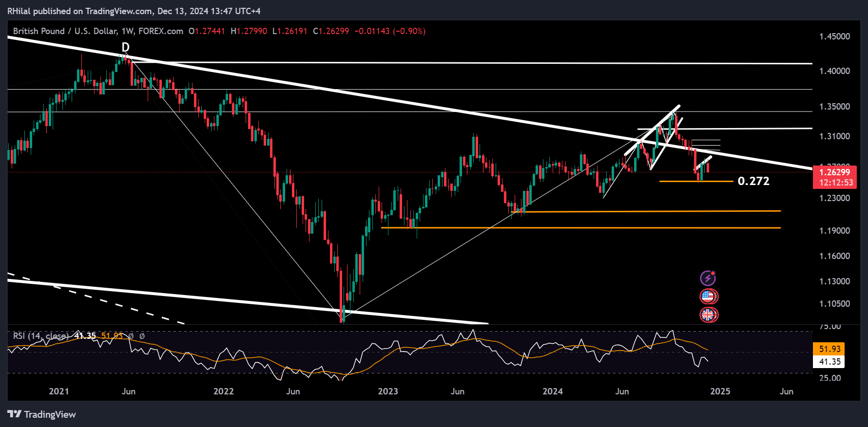The height and width of the screenshot is (427, 868).
Task: Click the 1.16000 price axis label
Action: click(x=834, y=256)
